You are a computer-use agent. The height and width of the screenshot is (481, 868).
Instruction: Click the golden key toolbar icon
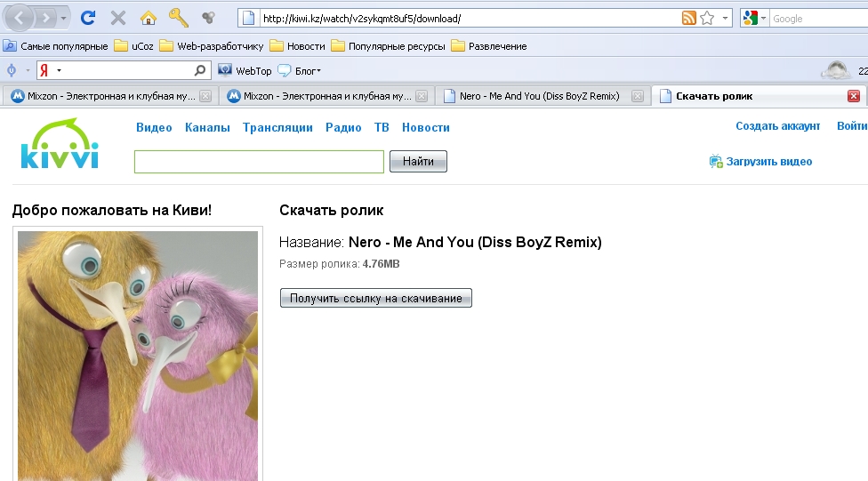pos(178,18)
